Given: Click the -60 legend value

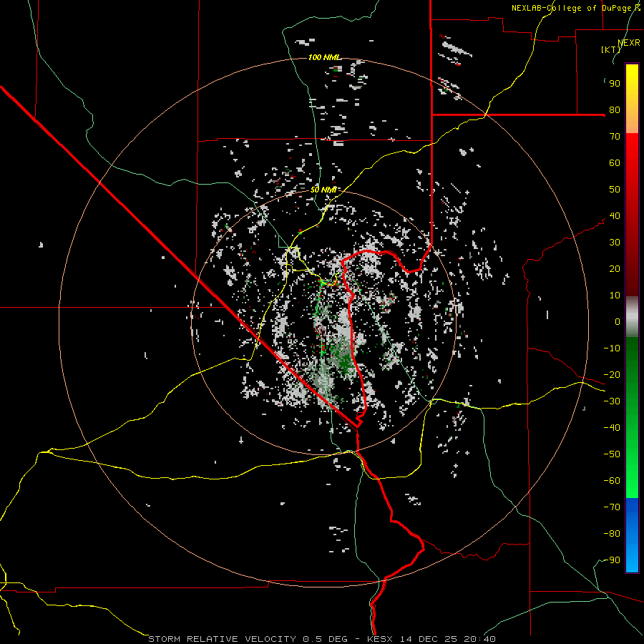Looking at the screenshot, I should (612, 481).
